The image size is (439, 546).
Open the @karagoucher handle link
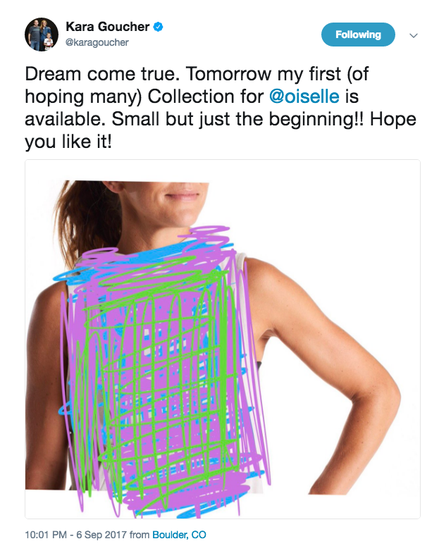click(x=97, y=42)
